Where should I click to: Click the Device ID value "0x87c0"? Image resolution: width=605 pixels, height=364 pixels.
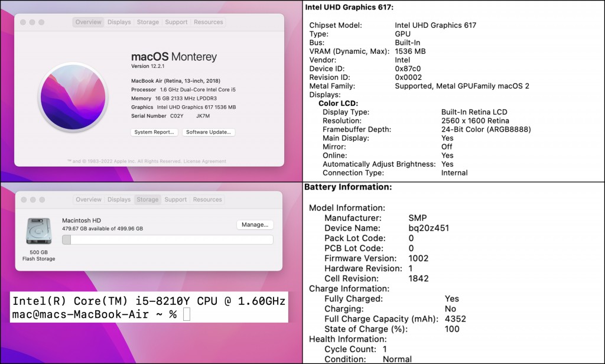tap(408, 69)
